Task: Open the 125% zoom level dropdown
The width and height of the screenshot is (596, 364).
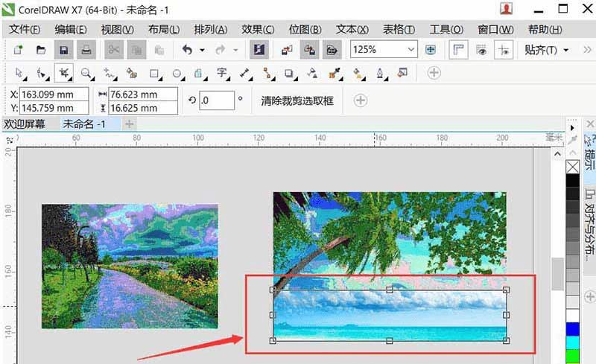Action: coord(411,50)
